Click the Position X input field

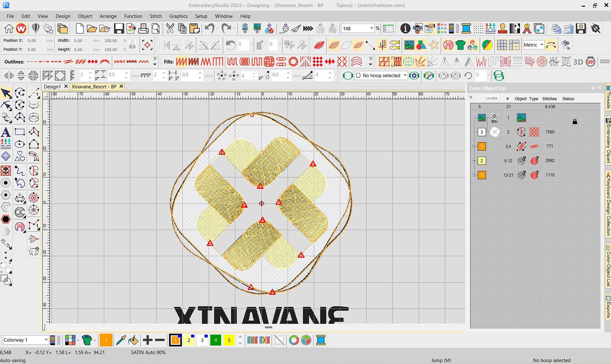(x=35, y=41)
